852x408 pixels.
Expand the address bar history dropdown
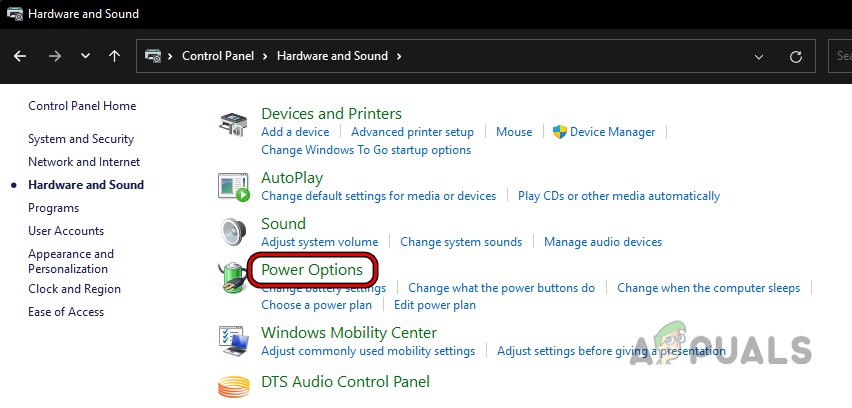click(x=760, y=56)
